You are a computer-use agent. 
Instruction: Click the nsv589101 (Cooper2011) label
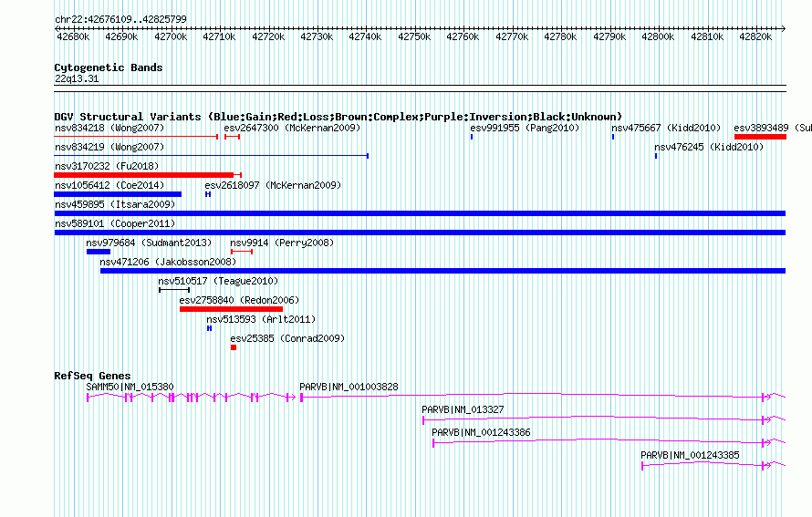(115, 223)
